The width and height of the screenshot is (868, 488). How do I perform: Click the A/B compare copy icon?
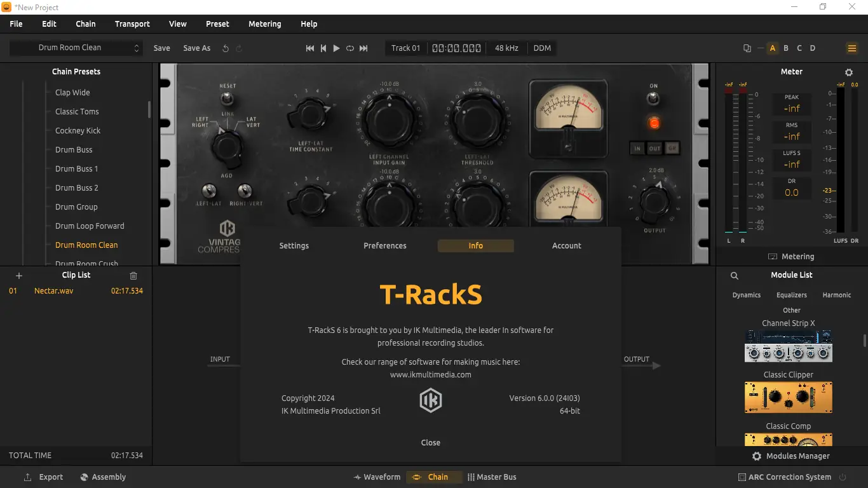pyautogui.click(x=747, y=48)
